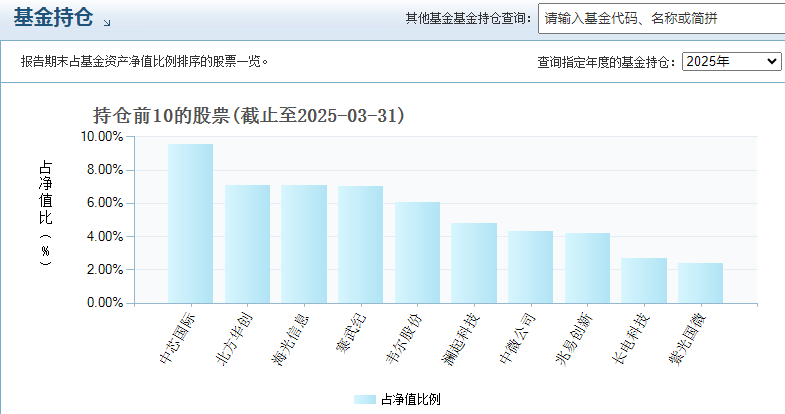Click the 报告期末占基金资产净值比例 description text
This screenshot has width=785, height=414.
[x=144, y=62]
